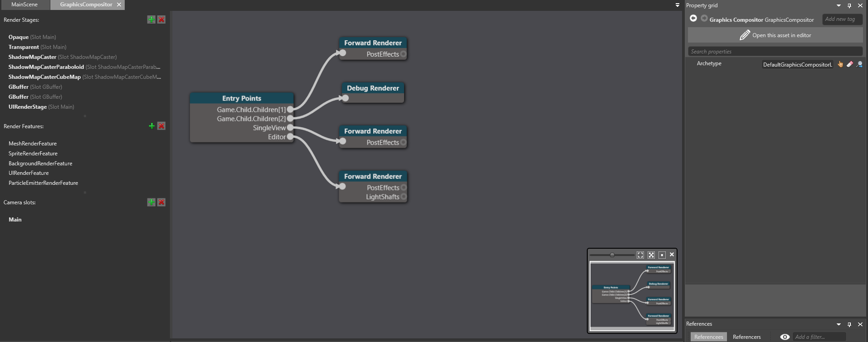Remove camera slot with red X icon
This screenshot has height=342, width=868.
pyautogui.click(x=161, y=202)
